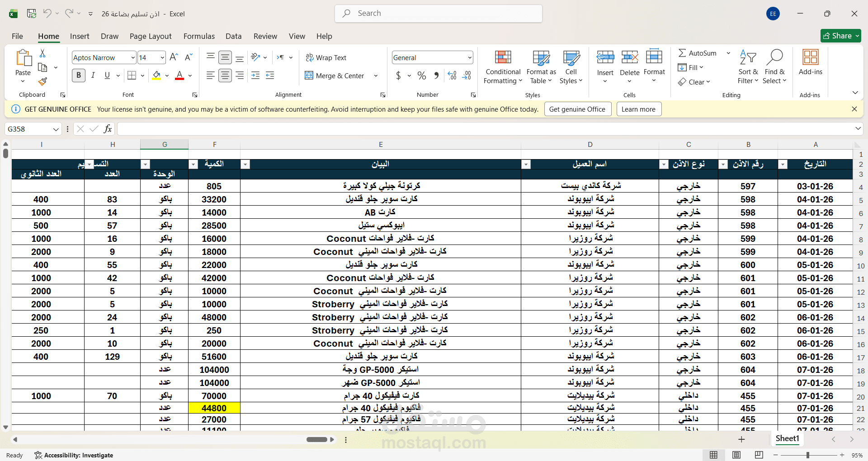Apply comma style number format
868x461 pixels.
(x=436, y=75)
